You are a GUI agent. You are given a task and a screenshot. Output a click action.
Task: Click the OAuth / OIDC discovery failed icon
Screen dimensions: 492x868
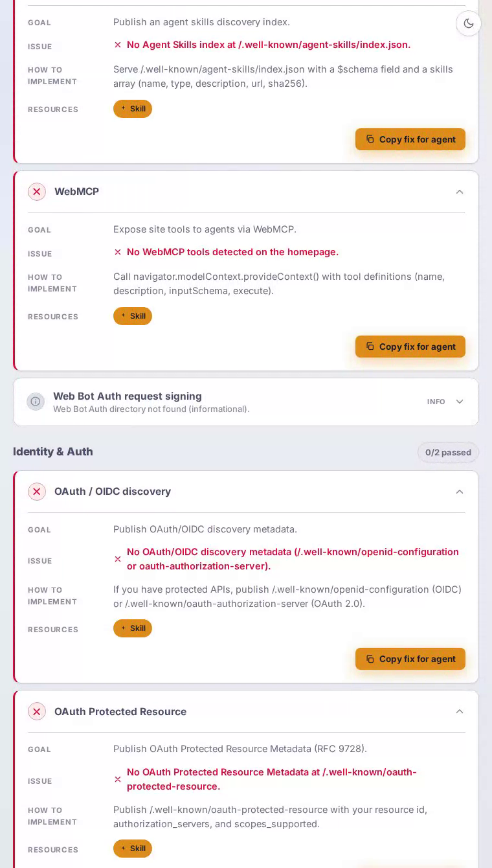click(37, 492)
